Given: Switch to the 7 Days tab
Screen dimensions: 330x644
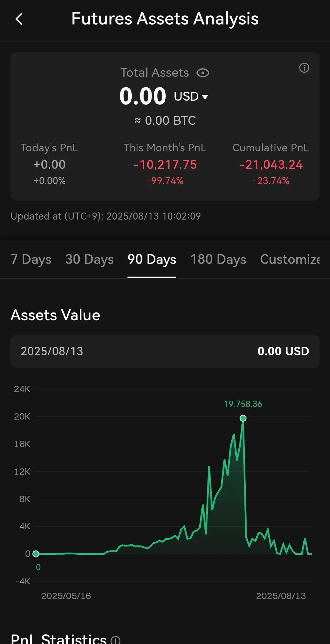Looking at the screenshot, I should point(31,259).
